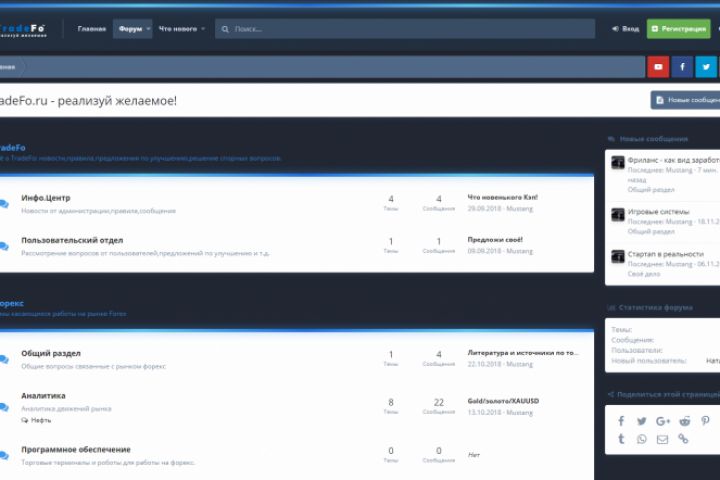Open latest post Что новенького Кэп!
The height and width of the screenshot is (480, 720).
coord(502,198)
